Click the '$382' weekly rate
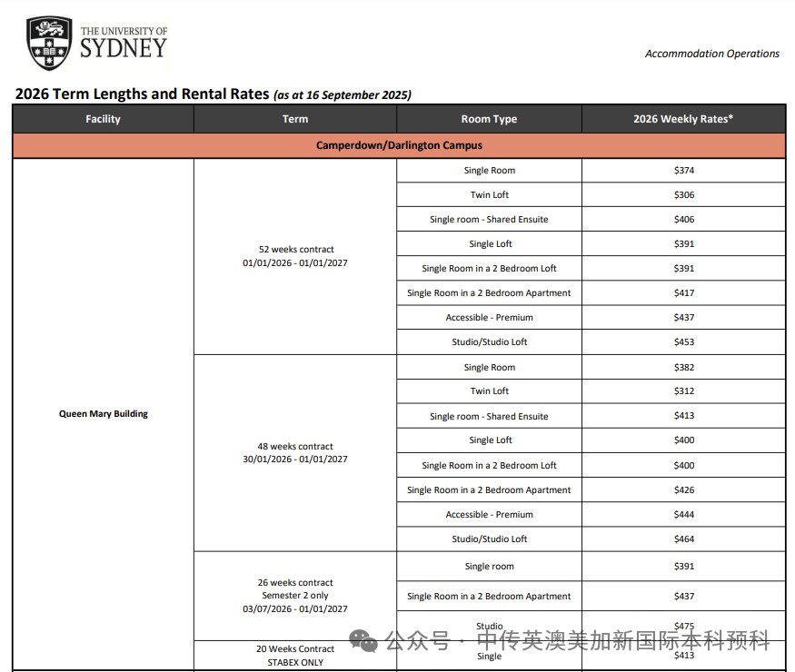Viewport: 795px width, 672px height. (x=684, y=368)
